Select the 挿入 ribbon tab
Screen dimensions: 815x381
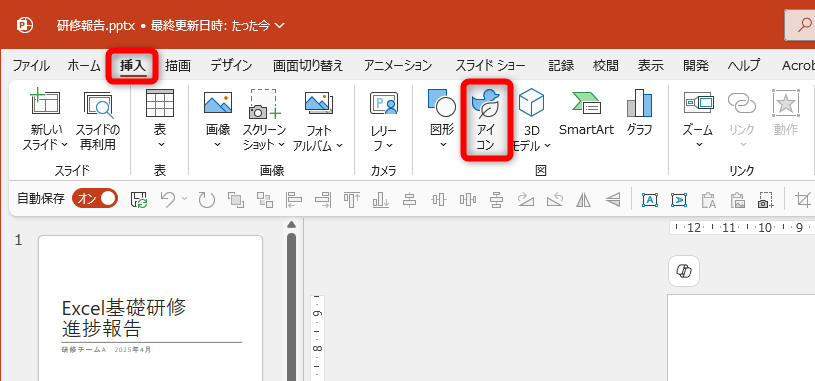coord(133,65)
